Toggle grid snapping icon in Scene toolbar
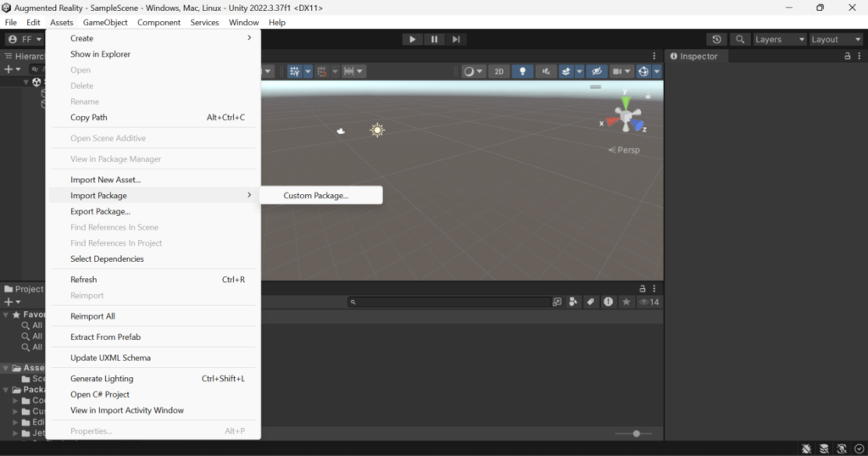This screenshot has width=868, height=456. (294, 71)
